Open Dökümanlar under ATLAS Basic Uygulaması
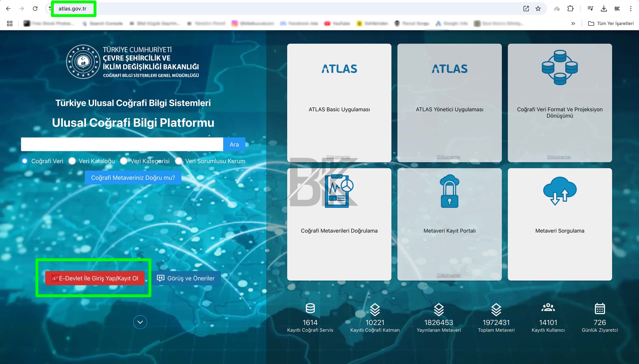The width and height of the screenshot is (639, 364). (338, 157)
